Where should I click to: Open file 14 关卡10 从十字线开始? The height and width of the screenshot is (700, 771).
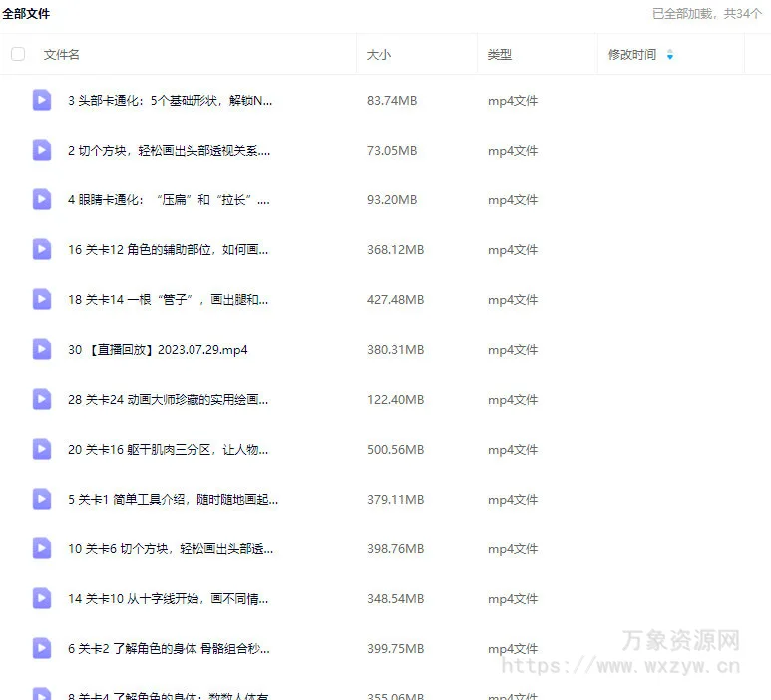[168, 599]
